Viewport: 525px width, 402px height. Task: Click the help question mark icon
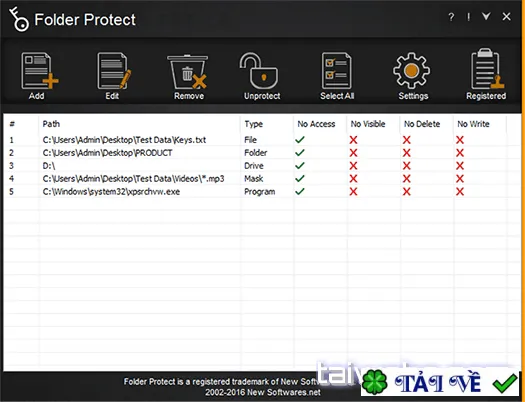[451, 17]
